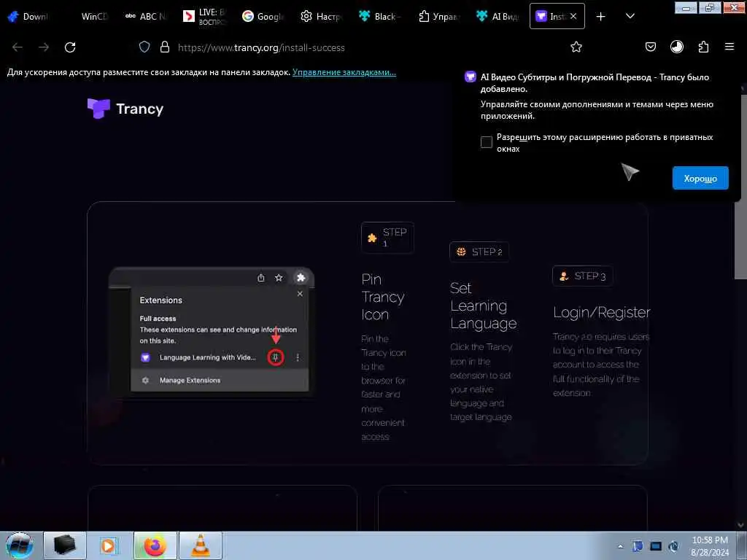Allow extension in private windows checkbox
Screen dimensions: 747x560
click(x=486, y=142)
